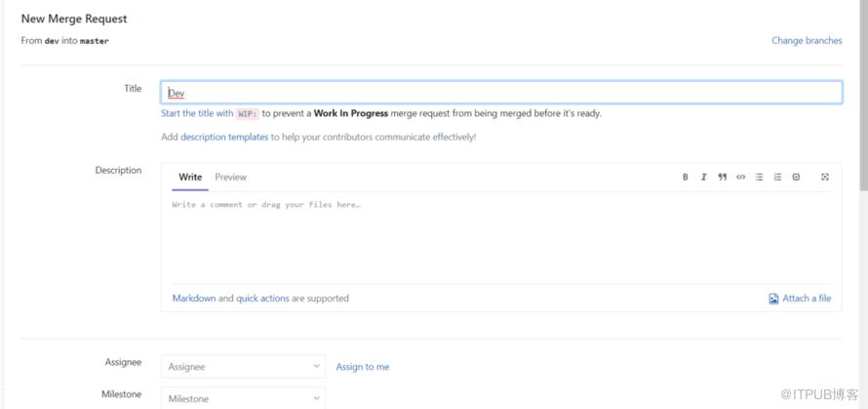The image size is (868, 409).
Task: Insert a quote block icon
Action: click(723, 178)
